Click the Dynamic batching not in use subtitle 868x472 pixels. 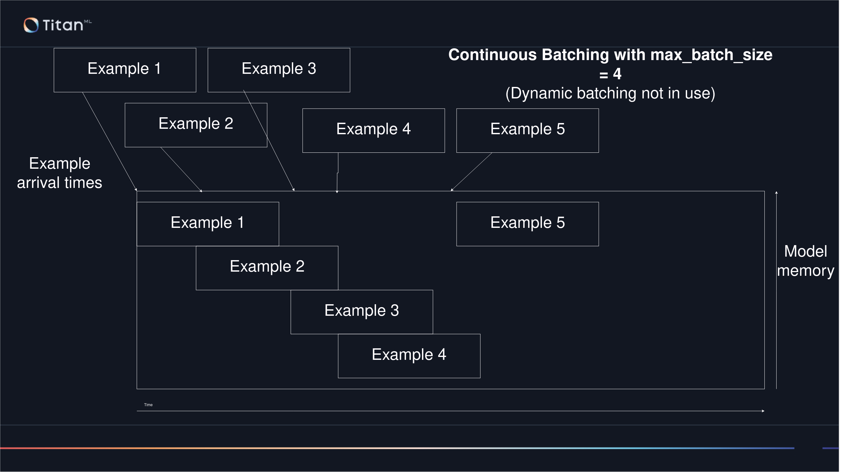pyautogui.click(x=610, y=93)
